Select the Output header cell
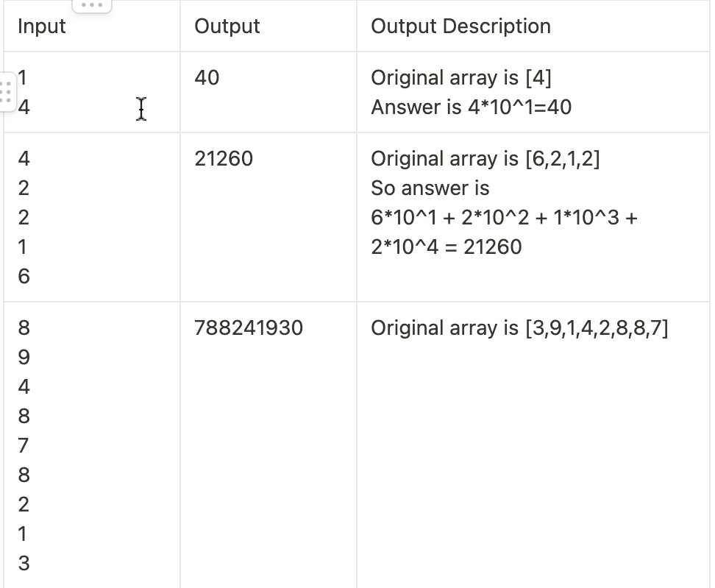 268,26
